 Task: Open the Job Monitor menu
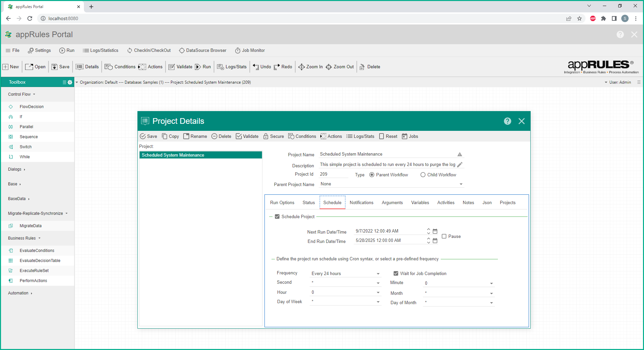[250, 51]
